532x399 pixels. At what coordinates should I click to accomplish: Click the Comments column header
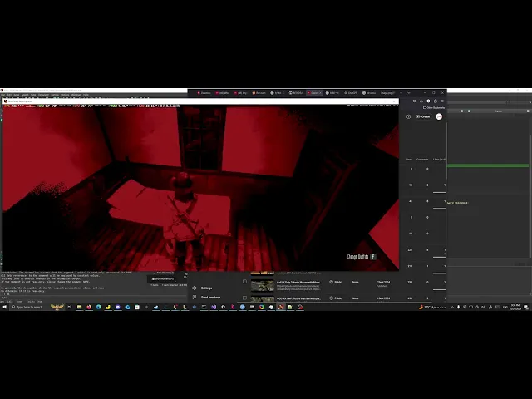tap(422, 159)
